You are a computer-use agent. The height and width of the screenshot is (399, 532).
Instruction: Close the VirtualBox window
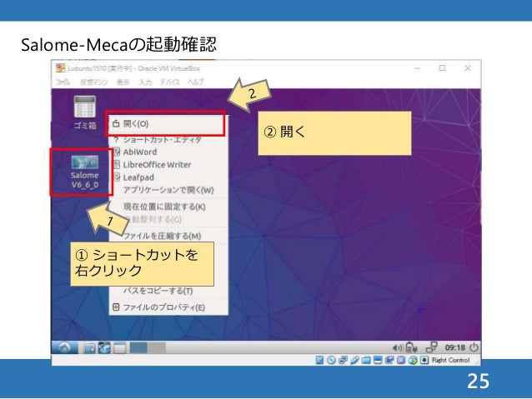(x=468, y=68)
